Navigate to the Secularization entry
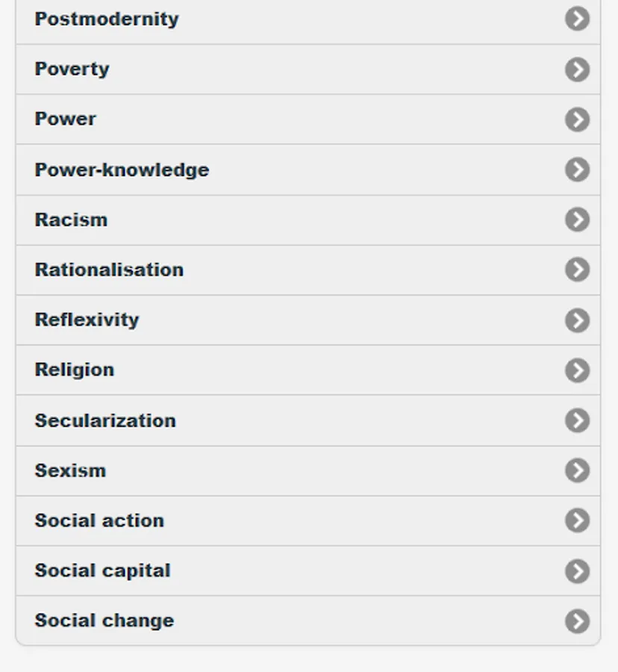The image size is (618, 672). coord(105,420)
